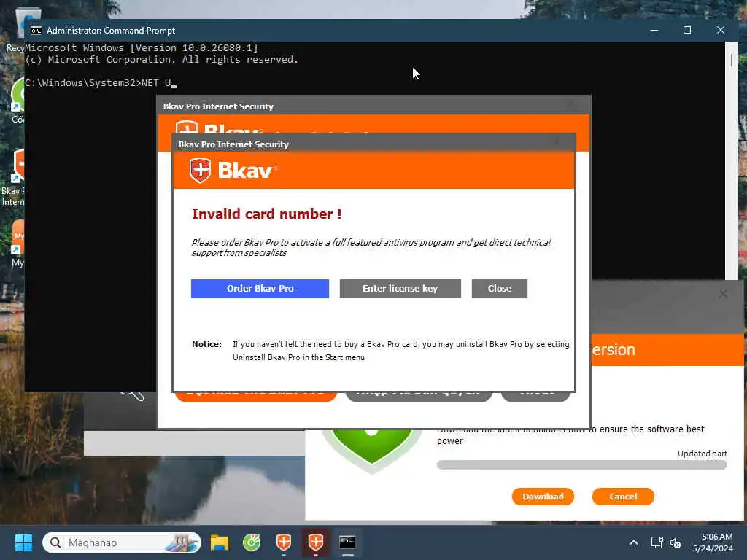Click the Invalid card number heading

pyautogui.click(x=266, y=214)
